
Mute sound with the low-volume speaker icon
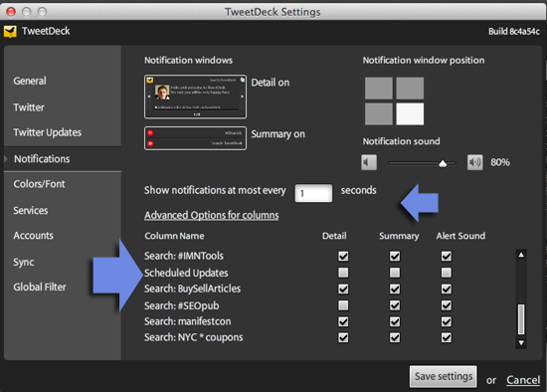369,162
